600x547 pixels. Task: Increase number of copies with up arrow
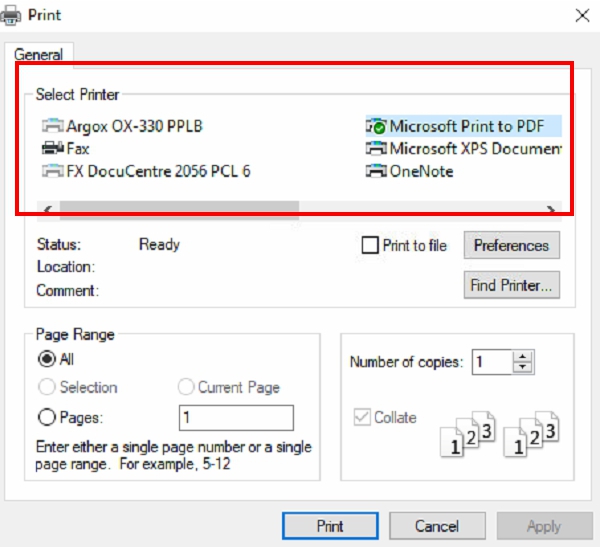click(523, 356)
